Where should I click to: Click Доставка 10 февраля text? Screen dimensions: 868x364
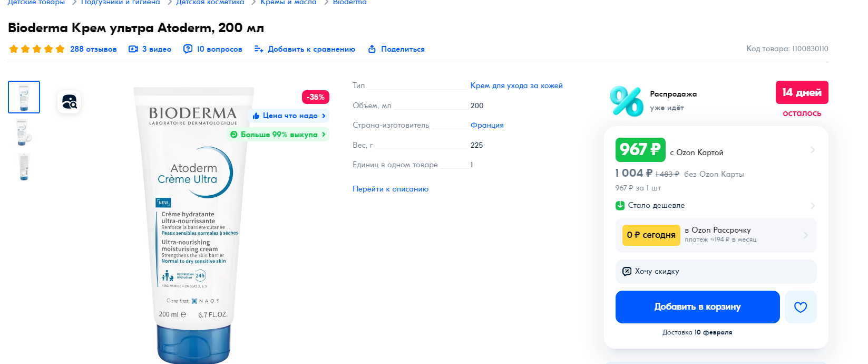tap(697, 332)
